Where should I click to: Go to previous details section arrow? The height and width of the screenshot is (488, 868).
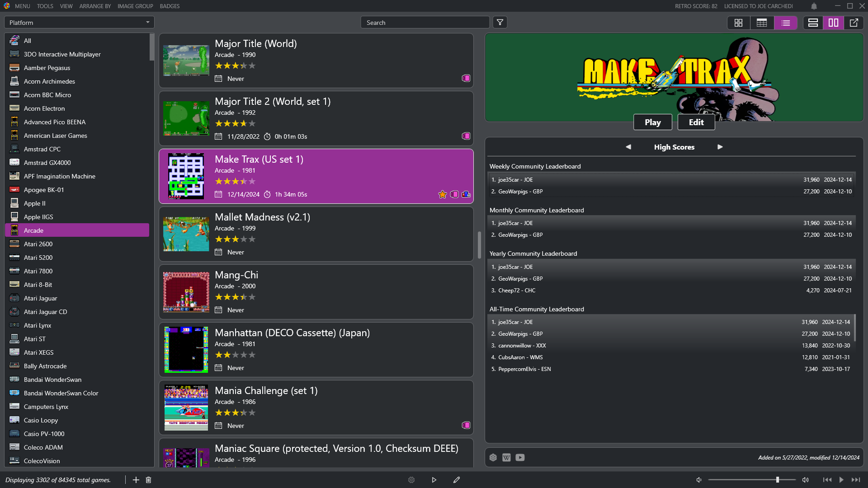point(628,147)
